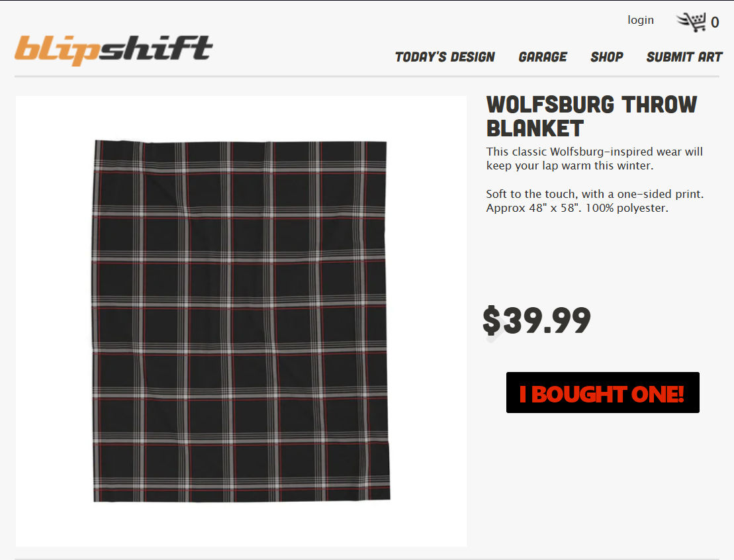Open the shopping cart icon

click(x=691, y=22)
